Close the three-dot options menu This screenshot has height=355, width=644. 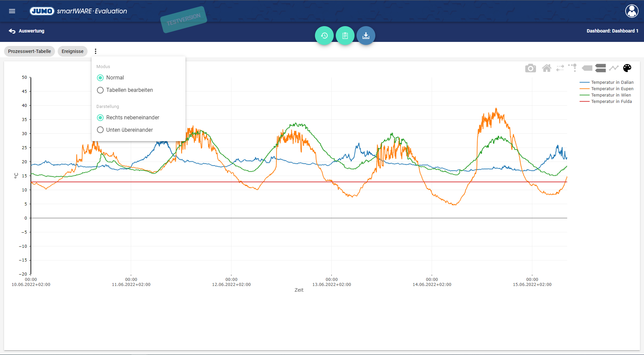(96, 51)
